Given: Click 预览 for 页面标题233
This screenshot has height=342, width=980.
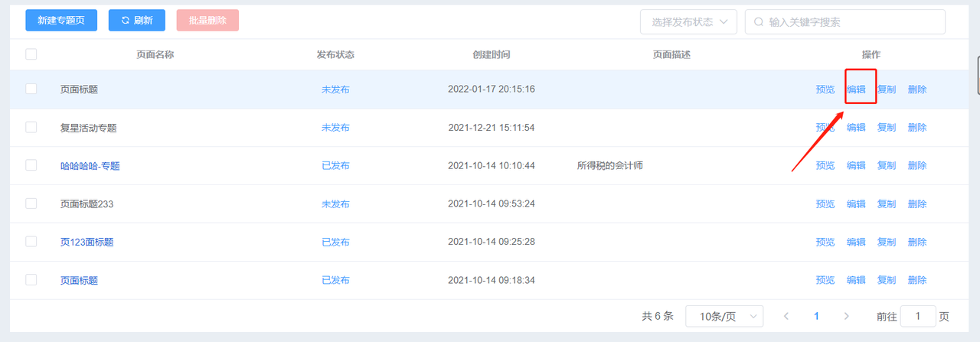Looking at the screenshot, I should click(825, 204).
